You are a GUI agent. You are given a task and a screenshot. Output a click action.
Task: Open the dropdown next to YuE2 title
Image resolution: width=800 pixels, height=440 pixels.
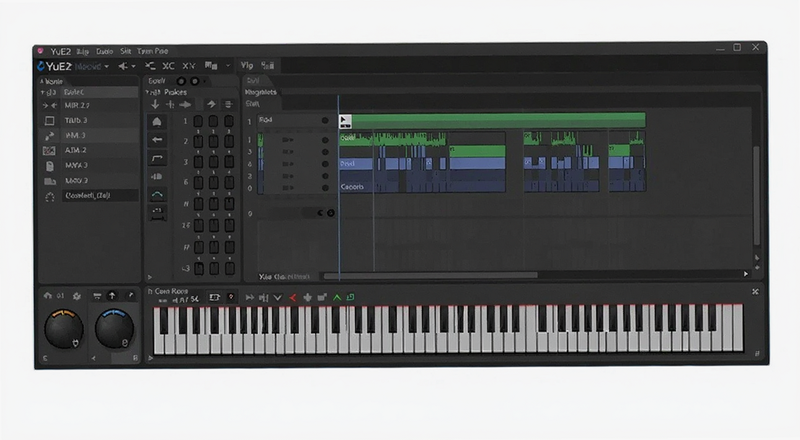point(107,67)
